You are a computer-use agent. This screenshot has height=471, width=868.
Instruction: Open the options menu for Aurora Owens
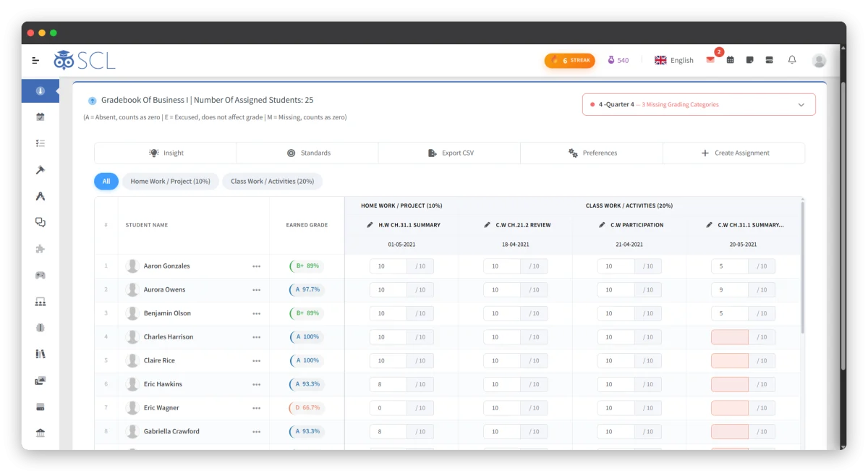pos(257,290)
